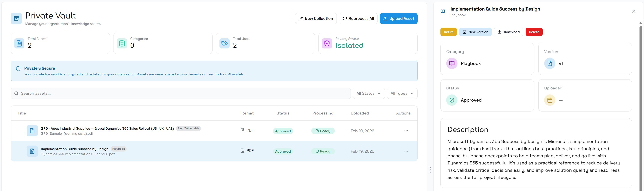Open actions menu for BRD Apex row

coord(406,131)
